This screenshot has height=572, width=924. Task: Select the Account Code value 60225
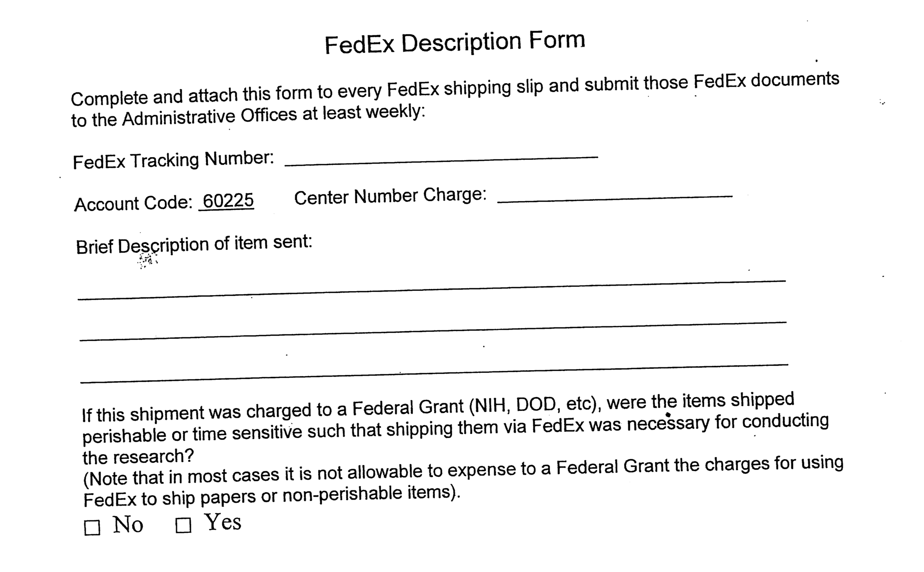click(x=228, y=201)
